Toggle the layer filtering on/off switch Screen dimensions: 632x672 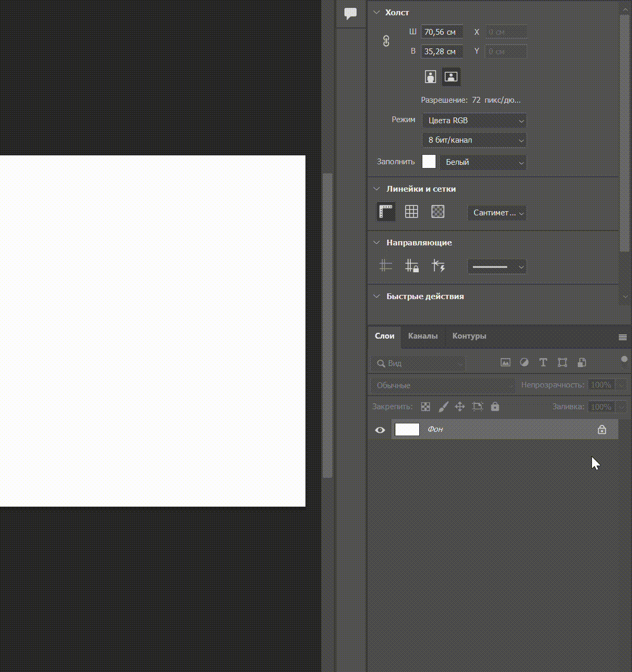point(624,360)
